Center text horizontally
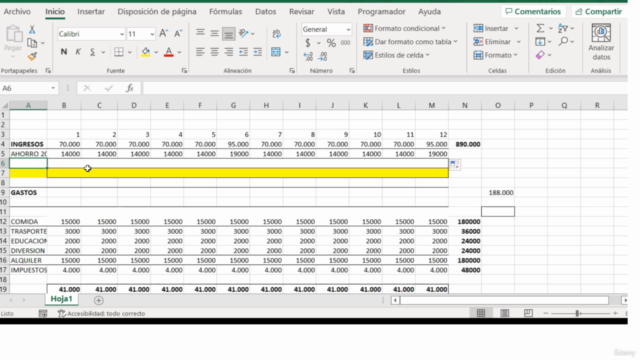The height and width of the screenshot is (360, 640). pos(214,52)
